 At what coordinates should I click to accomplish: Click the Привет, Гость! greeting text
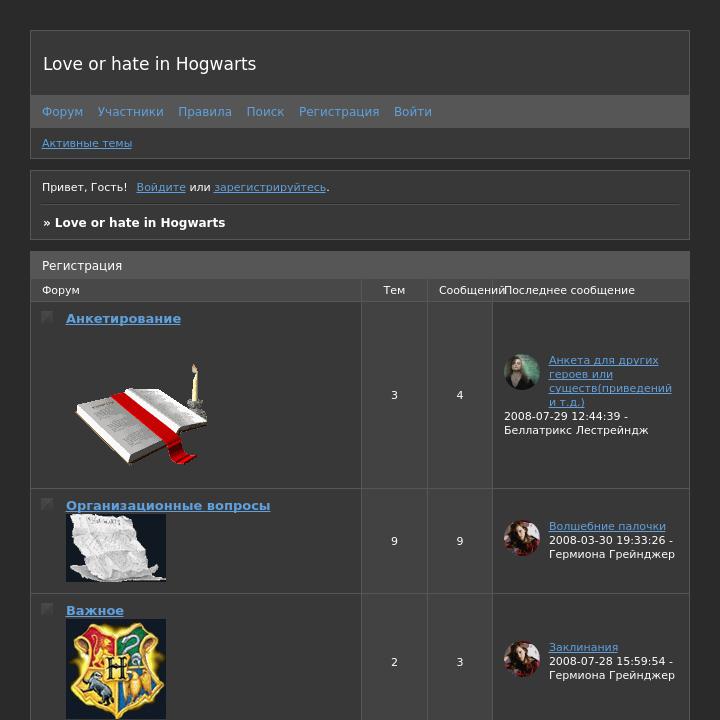coord(84,187)
